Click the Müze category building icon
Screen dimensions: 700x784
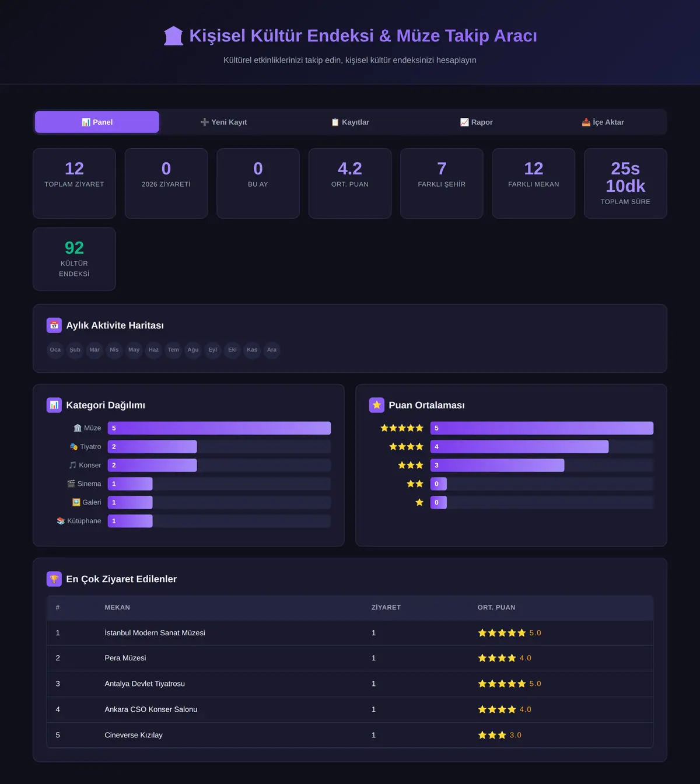coord(78,428)
